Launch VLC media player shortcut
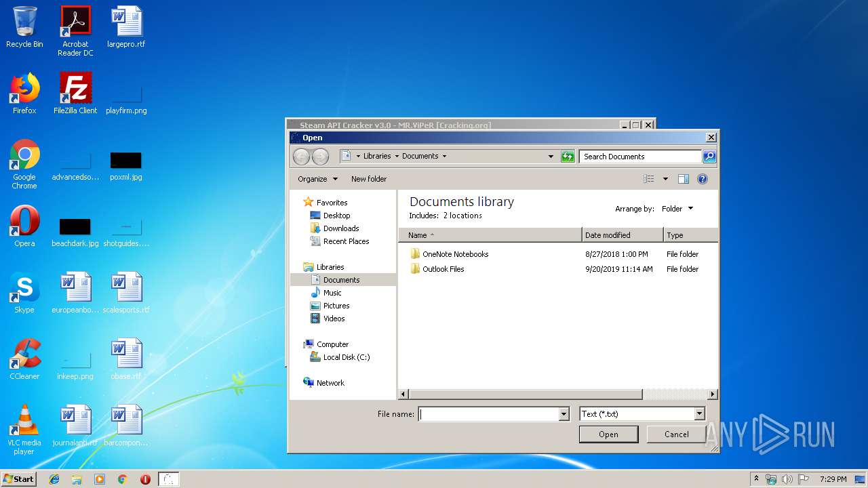This screenshot has width=868, height=488. point(24,430)
